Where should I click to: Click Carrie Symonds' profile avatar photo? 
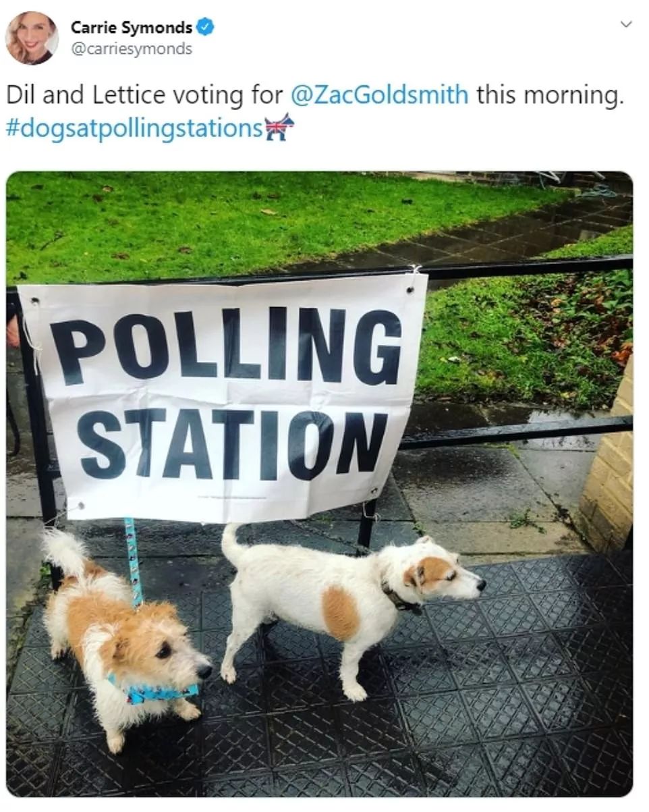coord(31,38)
